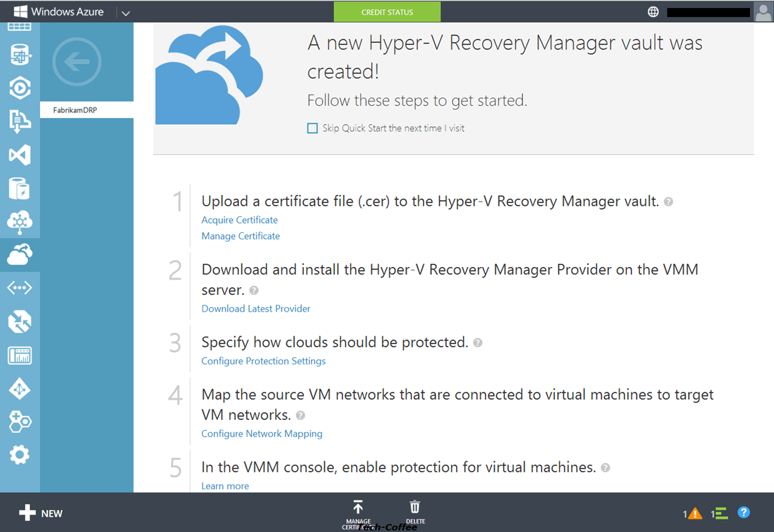Click the New button
Image resolution: width=774 pixels, height=532 pixels.
click(x=41, y=513)
